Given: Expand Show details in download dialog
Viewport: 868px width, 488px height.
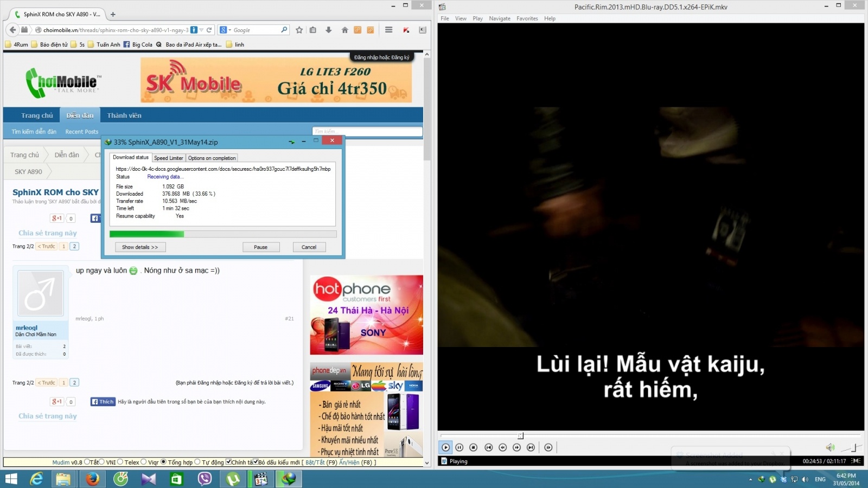Looking at the screenshot, I should coord(140,247).
